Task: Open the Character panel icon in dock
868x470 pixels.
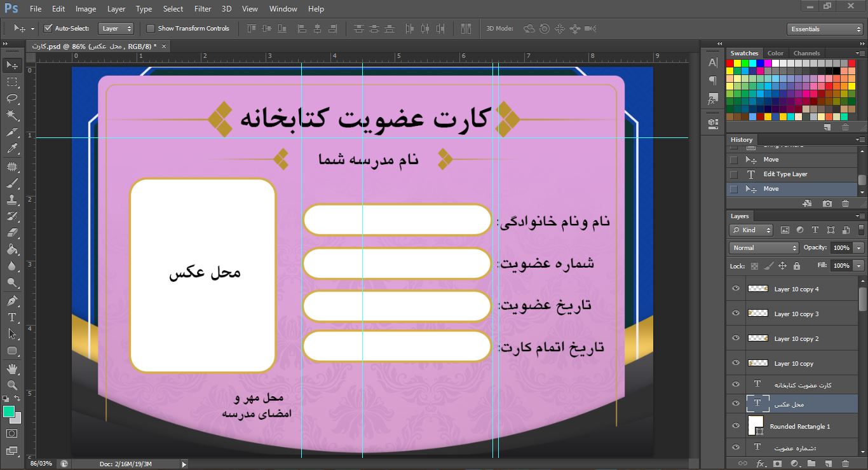Action: pyautogui.click(x=712, y=63)
